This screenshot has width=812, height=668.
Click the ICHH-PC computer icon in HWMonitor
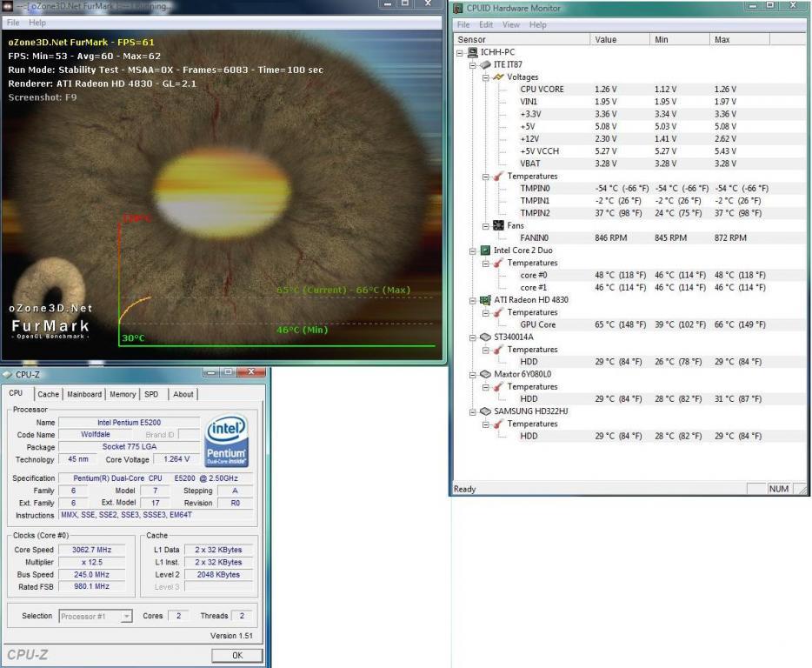point(472,52)
